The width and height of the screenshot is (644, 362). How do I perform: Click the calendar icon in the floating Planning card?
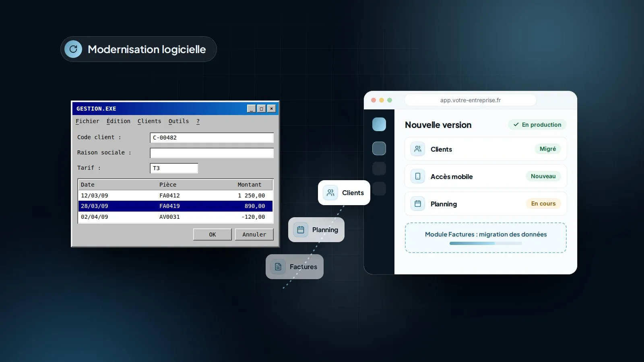(x=301, y=230)
